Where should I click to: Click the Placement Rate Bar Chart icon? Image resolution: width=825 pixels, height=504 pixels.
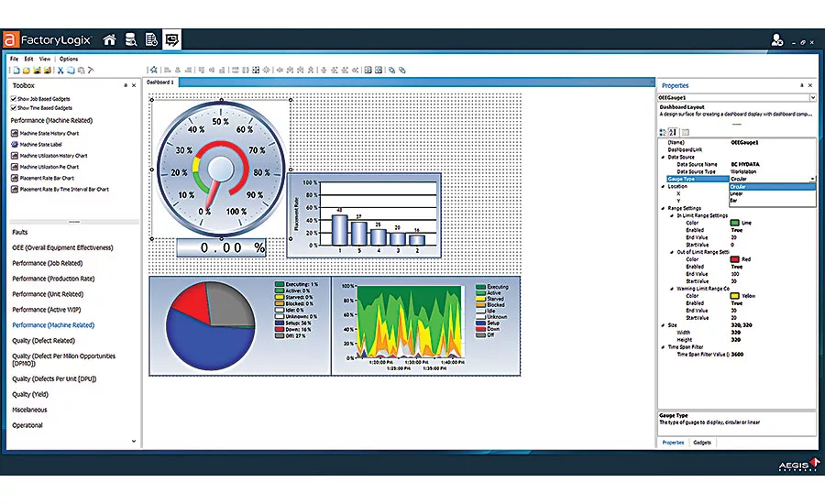(x=15, y=178)
